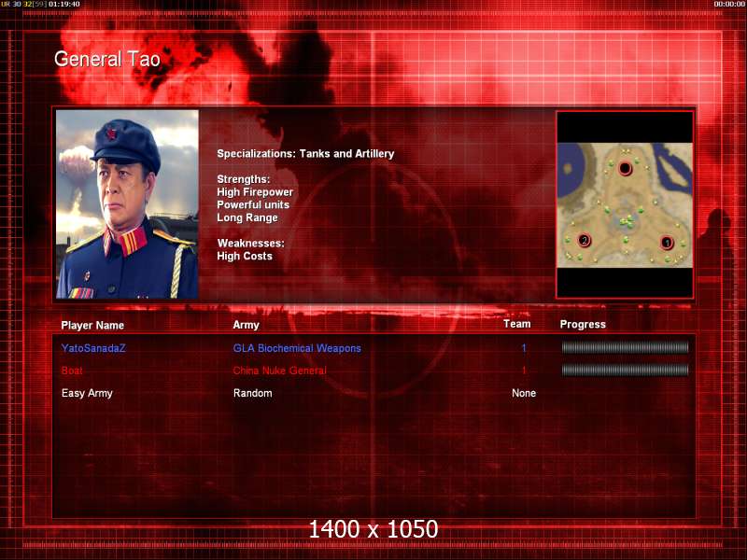Click the 00:00:00 timer readout
The height and width of the screenshot is (560, 747).
[x=730, y=5]
